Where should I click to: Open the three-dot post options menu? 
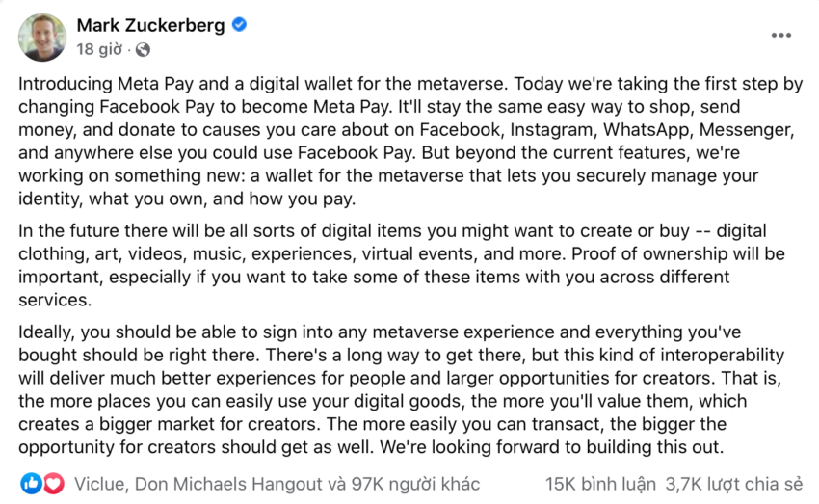780,35
